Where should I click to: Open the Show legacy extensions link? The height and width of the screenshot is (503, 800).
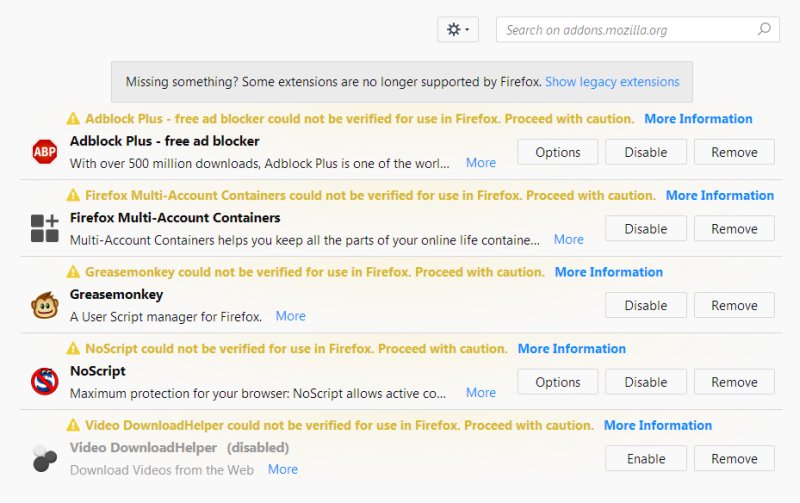point(612,82)
